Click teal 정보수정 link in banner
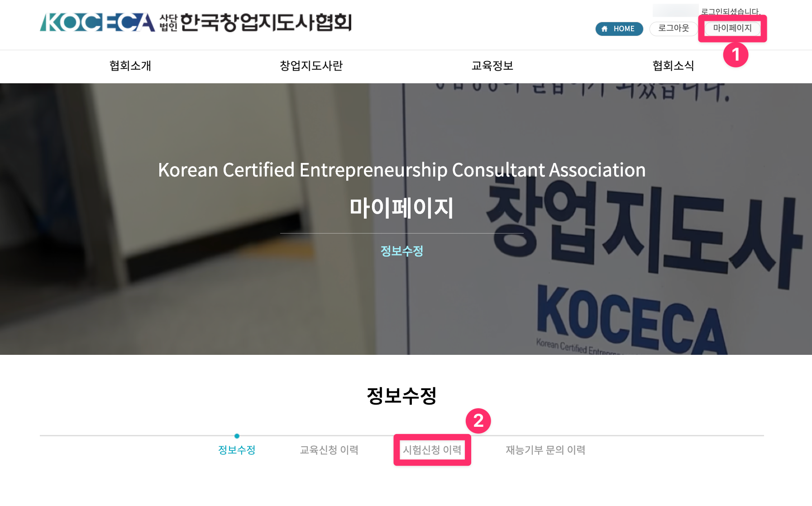Screen dimensions: 812x506 (x=401, y=251)
